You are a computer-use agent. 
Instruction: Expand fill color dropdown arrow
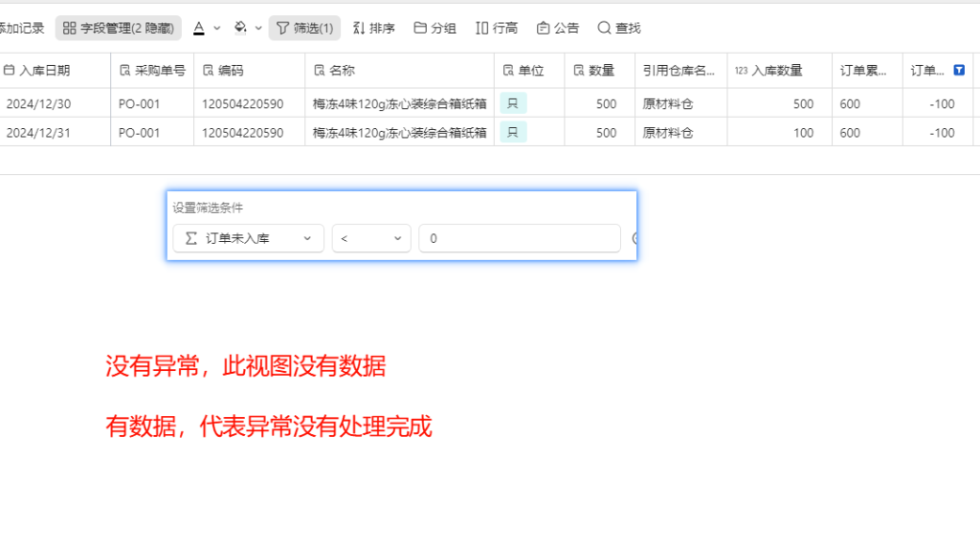pos(258,28)
